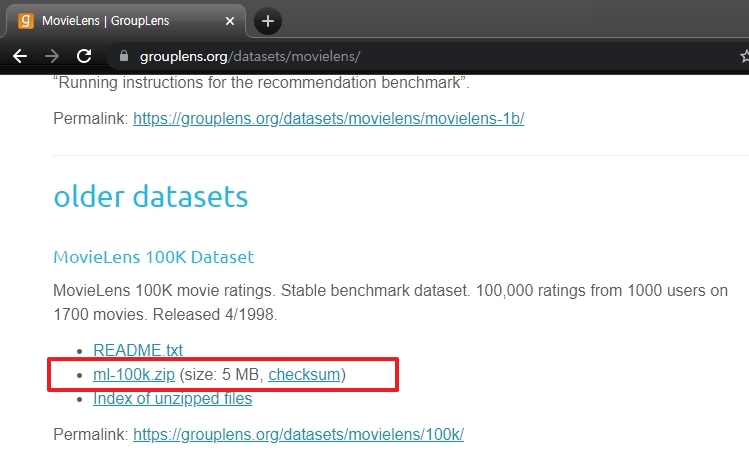Open the movielens/100k permalink

tap(299, 435)
